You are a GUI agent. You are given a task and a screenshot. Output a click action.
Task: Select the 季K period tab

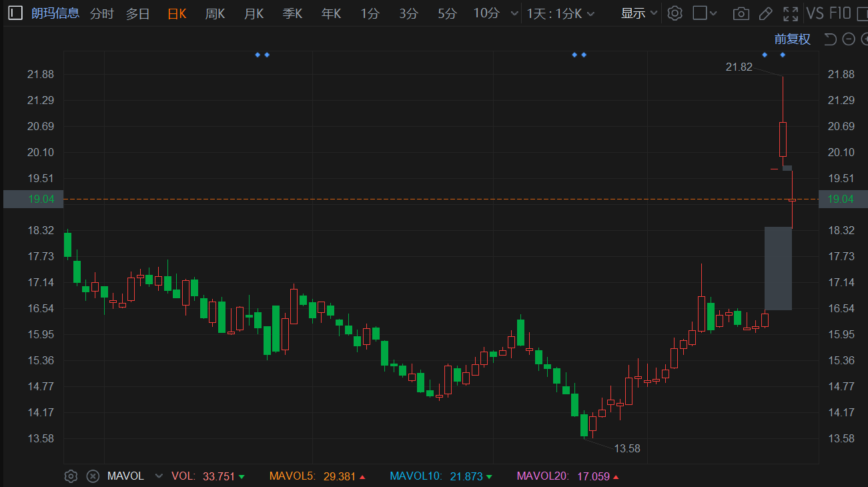pos(292,13)
